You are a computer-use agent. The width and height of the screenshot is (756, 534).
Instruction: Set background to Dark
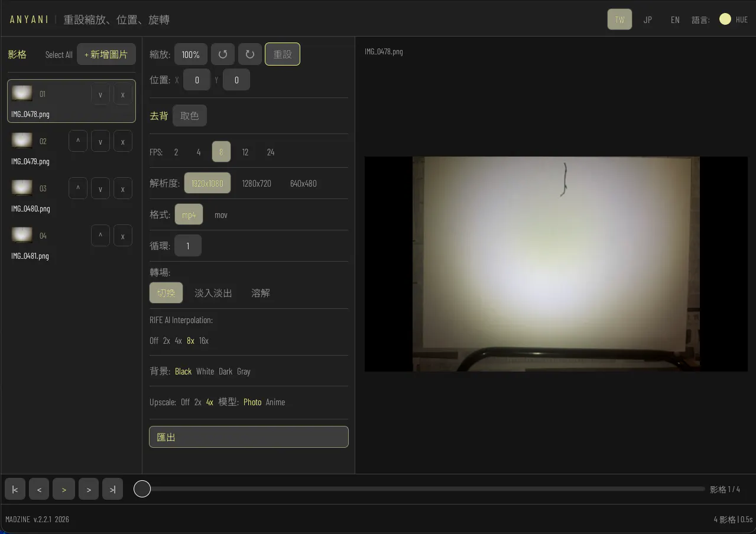coord(226,371)
